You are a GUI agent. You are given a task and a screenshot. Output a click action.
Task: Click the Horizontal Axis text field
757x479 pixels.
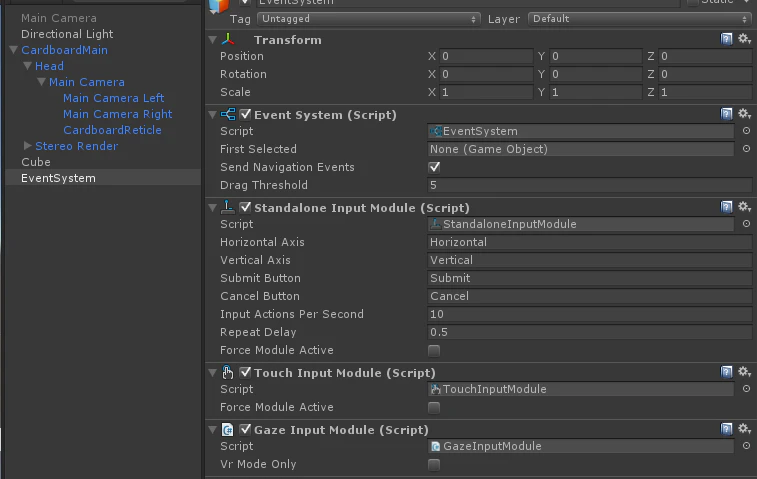[x=590, y=242]
